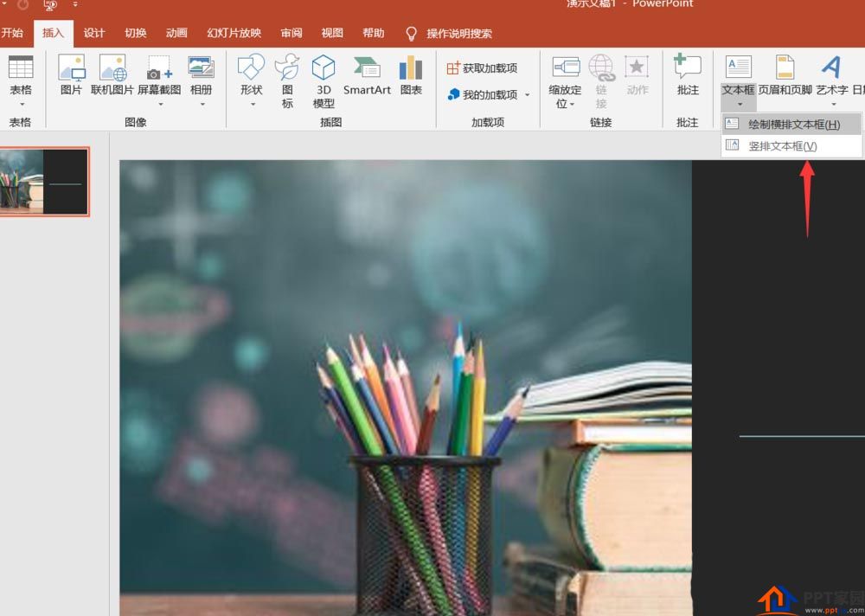Open Header and Footer (页眉和页脚)
Viewport: 865px width, 616px height.
(785, 67)
